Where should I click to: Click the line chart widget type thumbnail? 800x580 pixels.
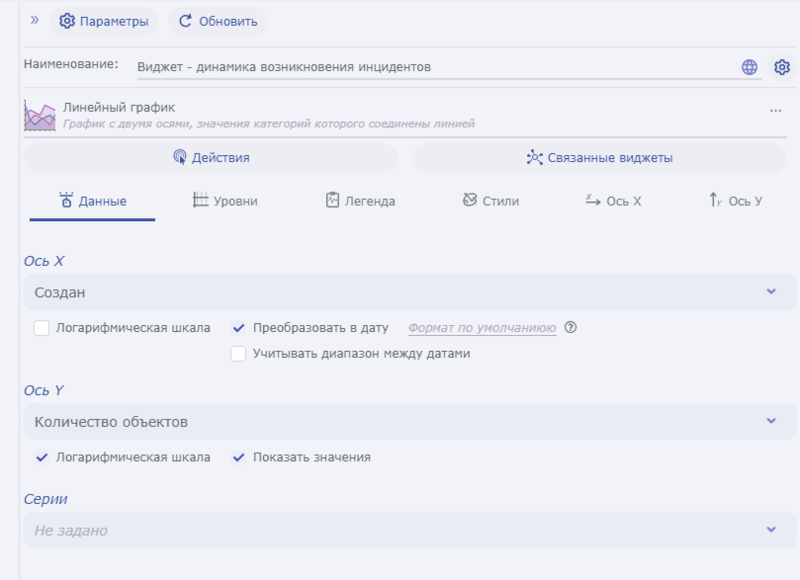tap(38, 112)
